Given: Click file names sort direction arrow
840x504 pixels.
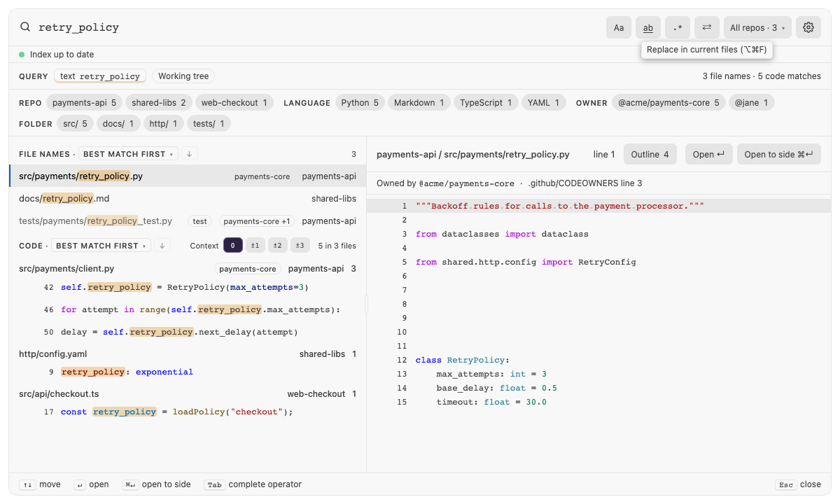Looking at the screenshot, I should coord(190,154).
